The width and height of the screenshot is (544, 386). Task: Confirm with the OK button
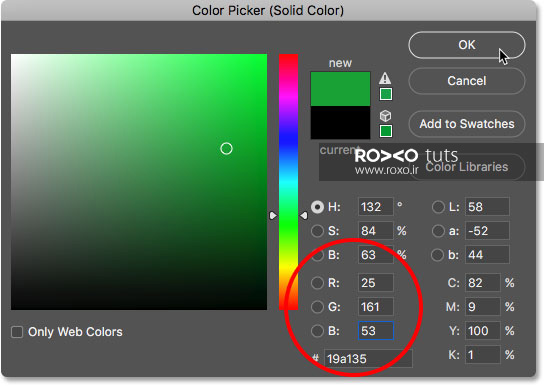tap(467, 45)
